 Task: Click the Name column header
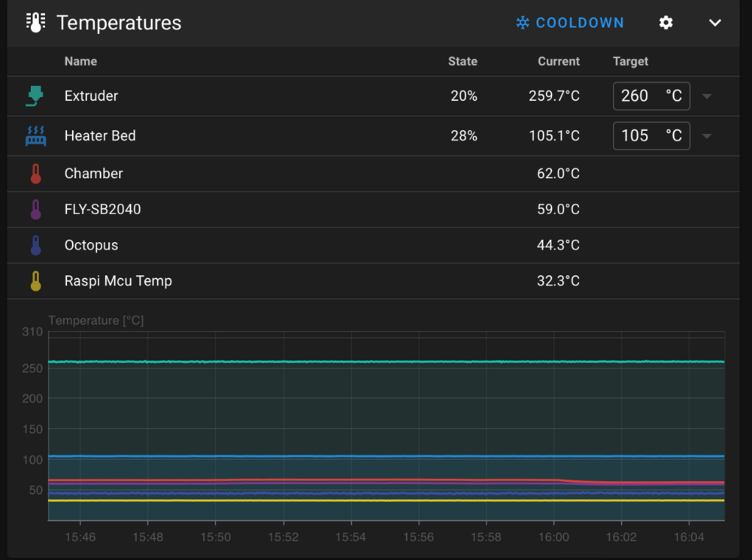tap(80, 62)
